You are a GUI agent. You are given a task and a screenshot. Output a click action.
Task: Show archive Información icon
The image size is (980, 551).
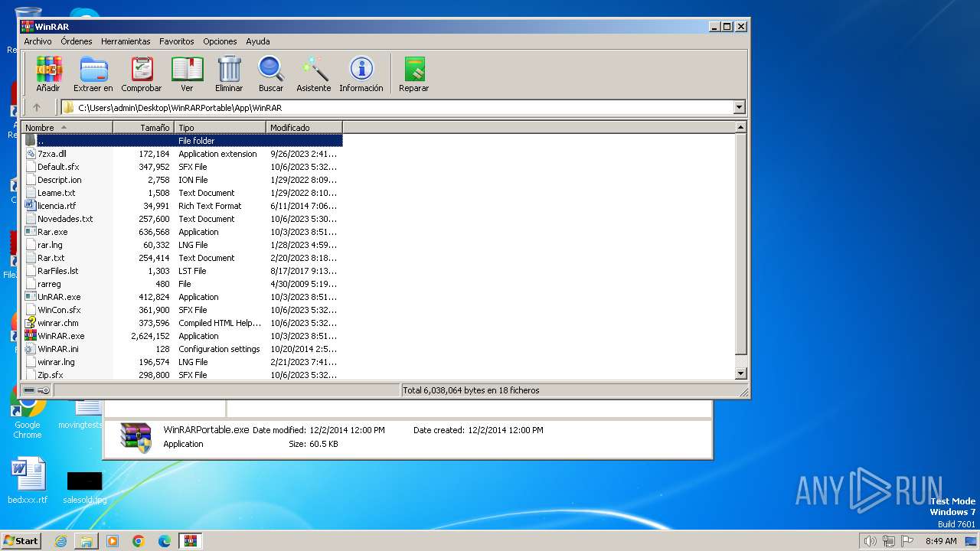[361, 74]
